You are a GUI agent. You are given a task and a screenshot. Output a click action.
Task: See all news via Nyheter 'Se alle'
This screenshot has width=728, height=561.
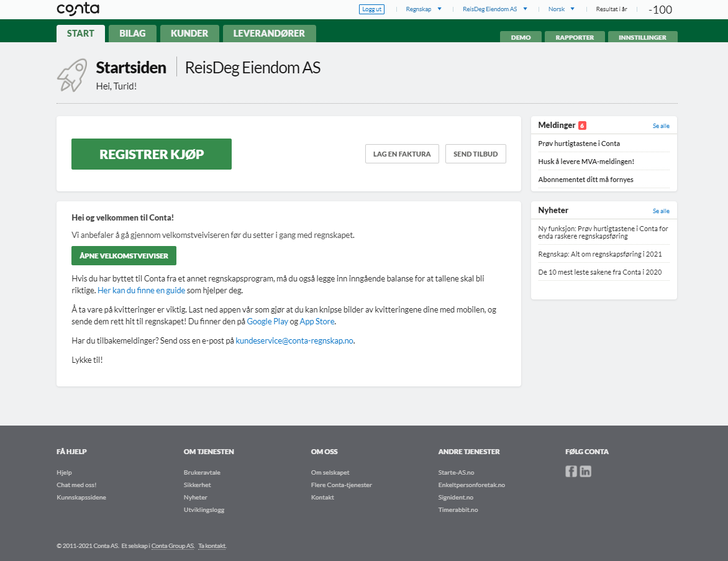click(661, 211)
